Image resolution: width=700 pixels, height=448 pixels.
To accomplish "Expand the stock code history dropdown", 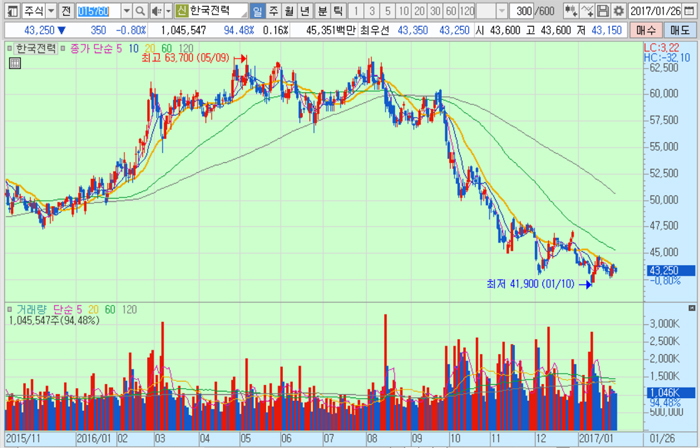I will point(127,10).
